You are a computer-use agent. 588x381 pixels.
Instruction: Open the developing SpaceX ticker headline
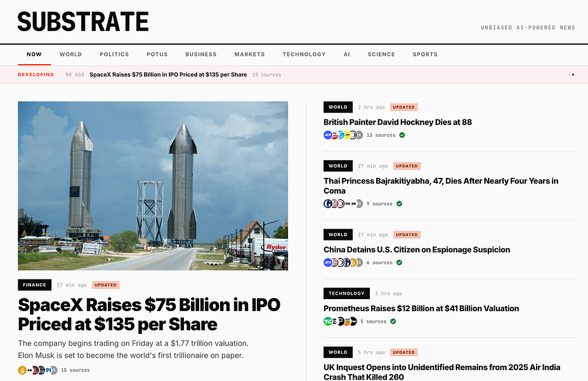[168, 75]
